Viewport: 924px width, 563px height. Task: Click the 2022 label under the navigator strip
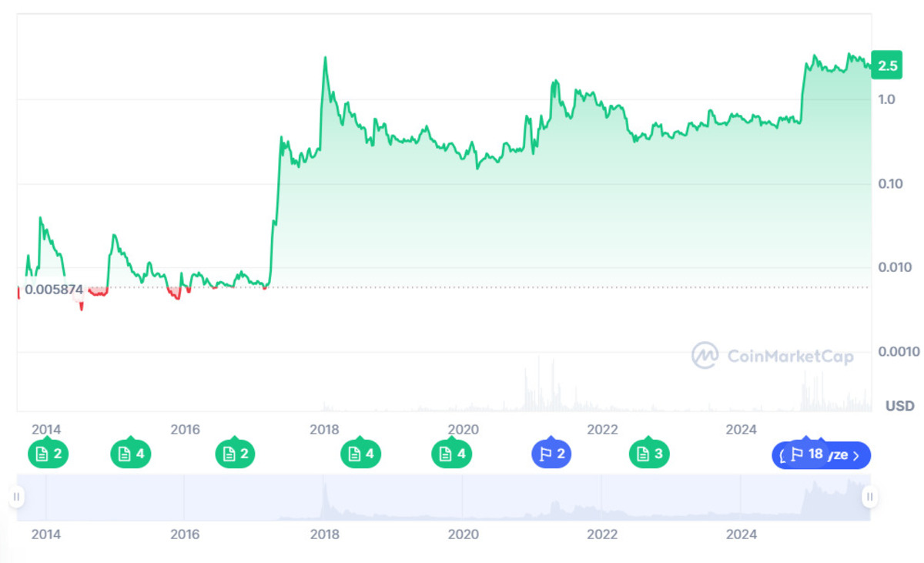point(602,535)
